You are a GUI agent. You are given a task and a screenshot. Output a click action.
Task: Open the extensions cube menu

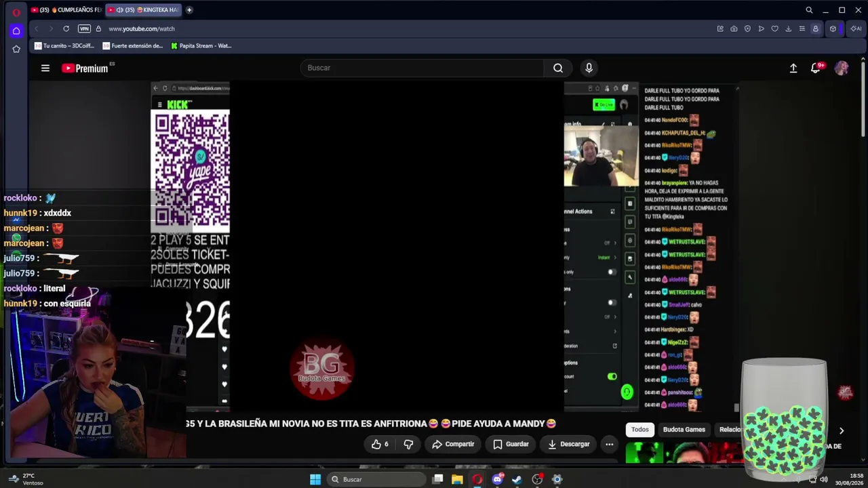(833, 28)
